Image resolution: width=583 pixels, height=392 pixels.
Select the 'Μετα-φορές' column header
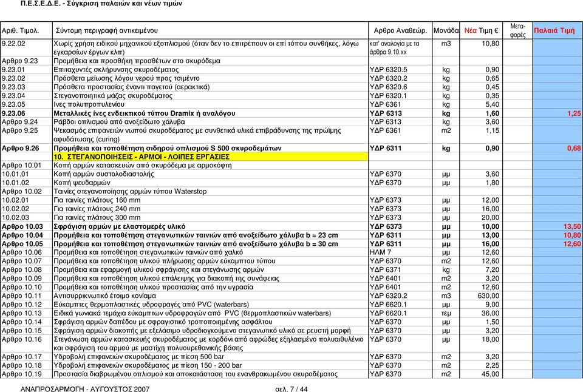(x=517, y=30)
